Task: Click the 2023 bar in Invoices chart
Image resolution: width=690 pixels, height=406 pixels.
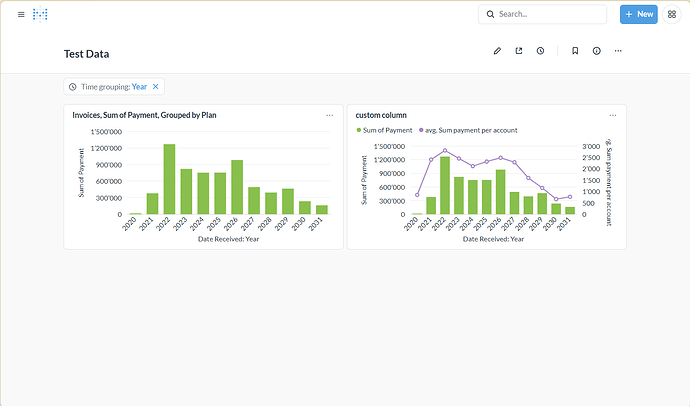Action: coord(186,191)
